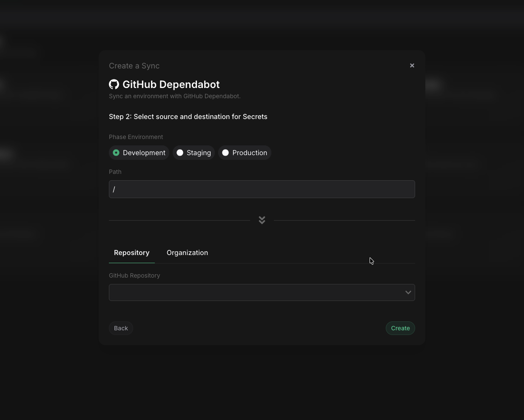The width and height of the screenshot is (524, 420).
Task: Click the Back button
Action: pyautogui.click(x=121, y=328)
